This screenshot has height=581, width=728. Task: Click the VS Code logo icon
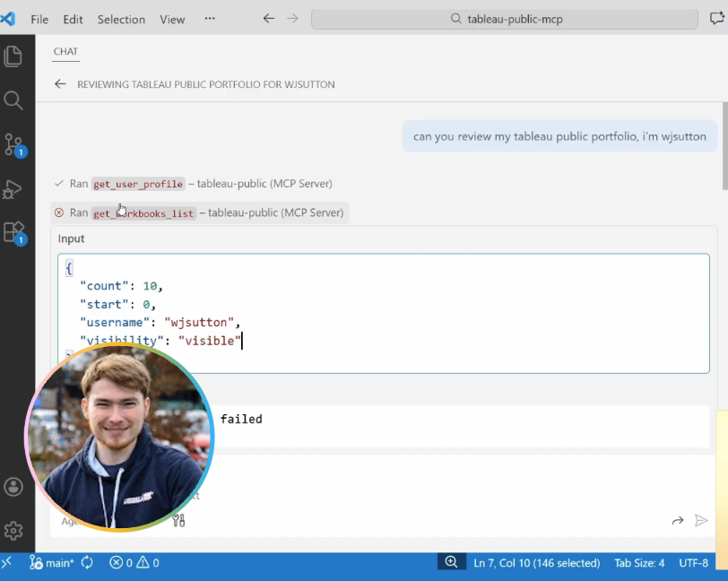[x=8, y=19]
